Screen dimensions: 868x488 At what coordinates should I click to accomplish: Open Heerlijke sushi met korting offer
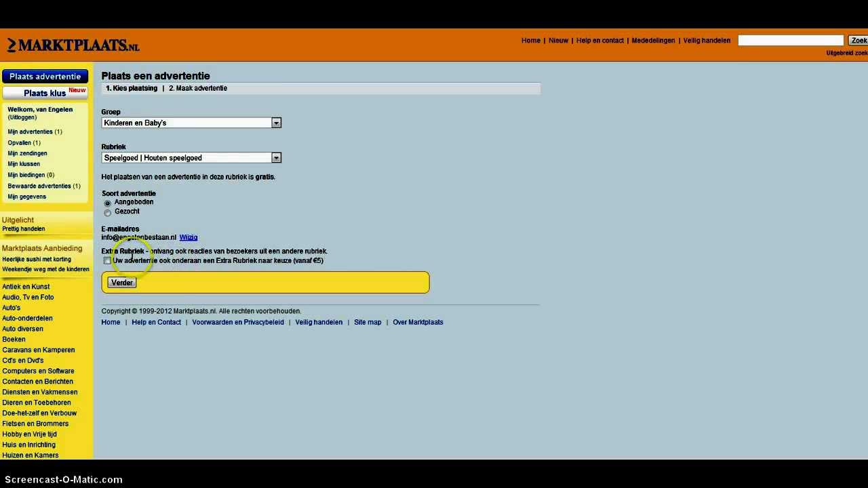[x=37, y=259]
